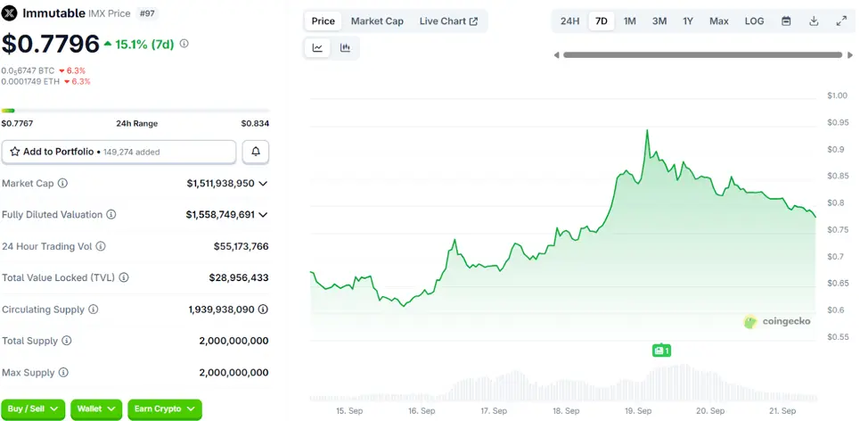Click Add to Portfolio button
The height and width of the screenshot is (421, 868).
(119, 153)
